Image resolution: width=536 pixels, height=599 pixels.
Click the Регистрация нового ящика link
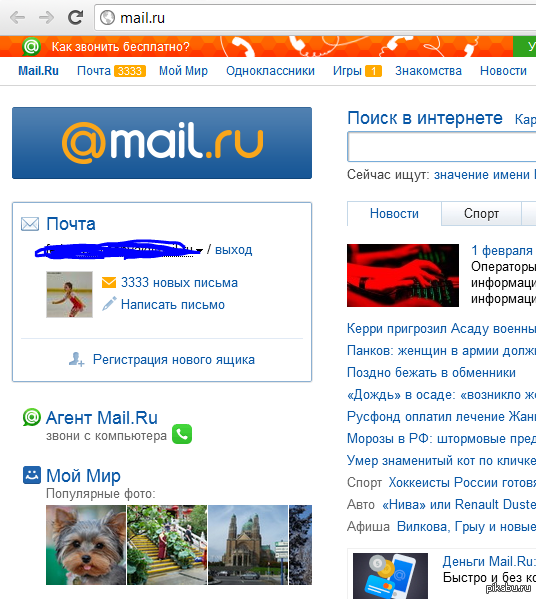[x=174, y=359]
